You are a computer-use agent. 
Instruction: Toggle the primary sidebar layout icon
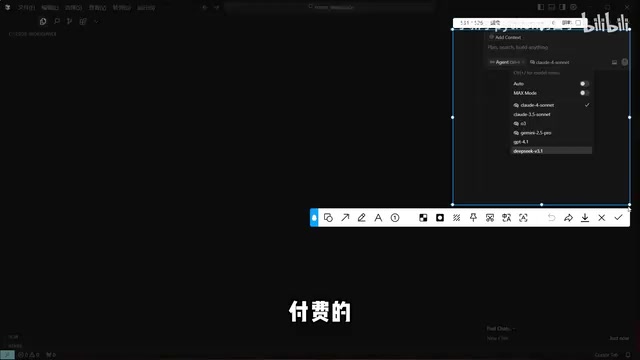click(x=541, y=7)
